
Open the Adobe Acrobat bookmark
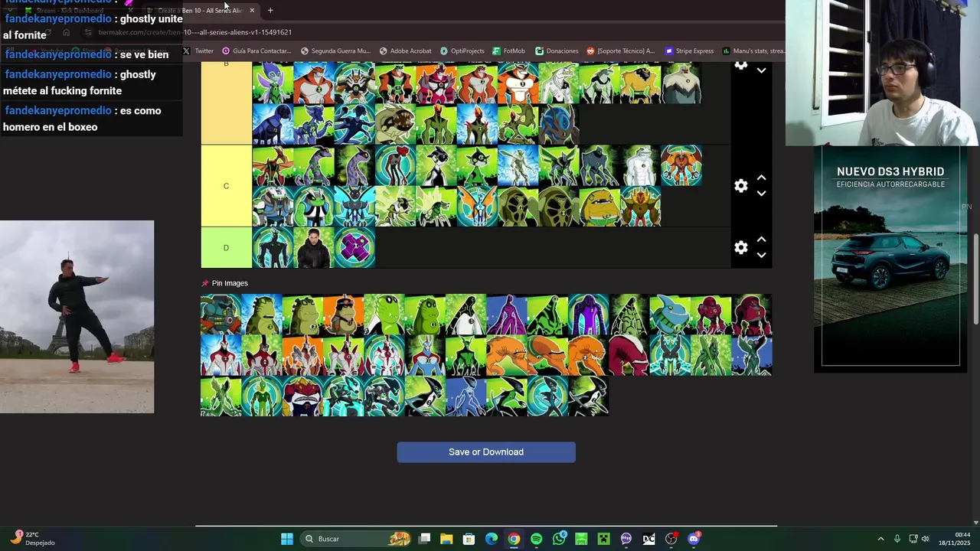[x=406, y=51]
